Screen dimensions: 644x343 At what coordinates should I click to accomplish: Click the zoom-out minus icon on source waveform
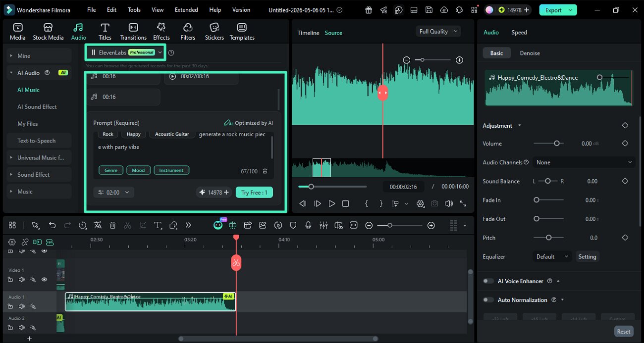tap(407, 60)
